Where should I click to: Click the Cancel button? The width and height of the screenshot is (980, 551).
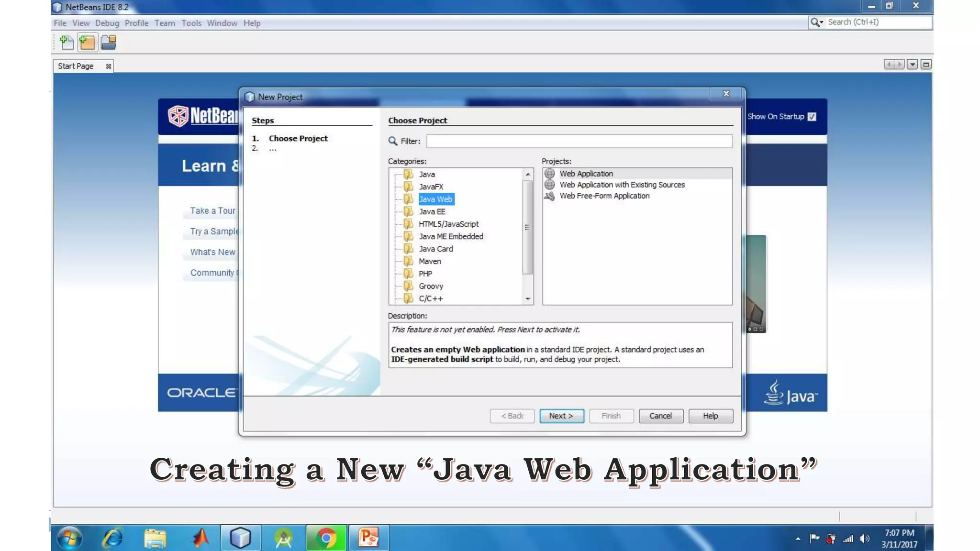[660, 416]
